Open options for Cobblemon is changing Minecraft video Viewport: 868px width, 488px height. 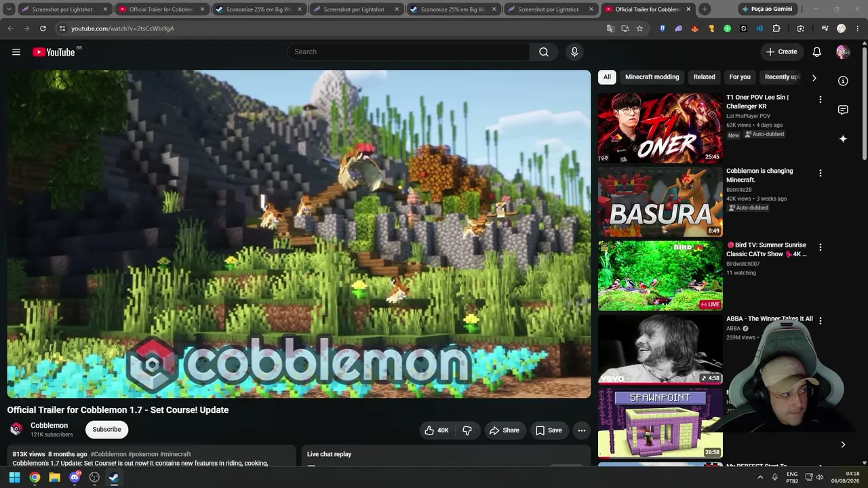coord(820,174)
